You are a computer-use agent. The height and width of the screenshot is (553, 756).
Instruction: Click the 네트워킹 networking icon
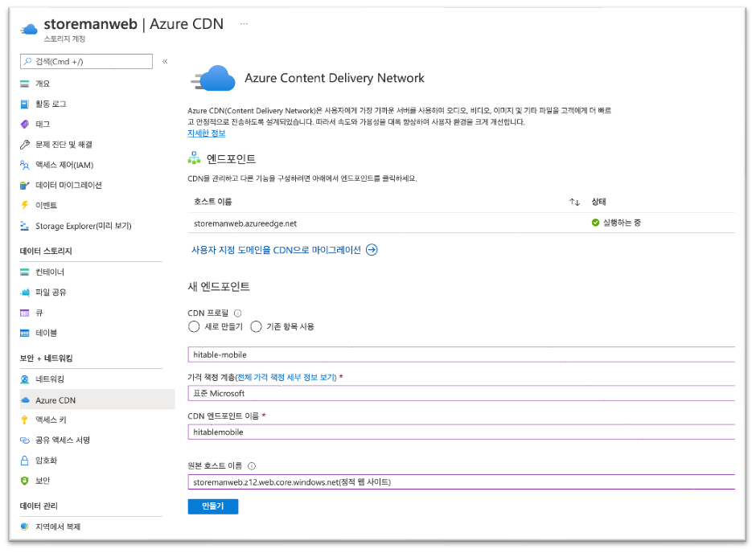(25, 379)
